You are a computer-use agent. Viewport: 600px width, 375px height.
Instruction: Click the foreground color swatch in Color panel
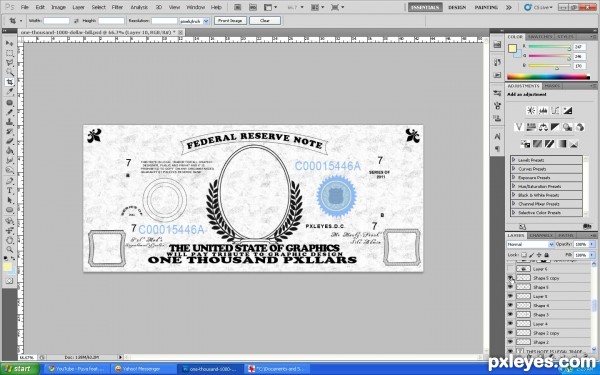(x=512, y=49)
